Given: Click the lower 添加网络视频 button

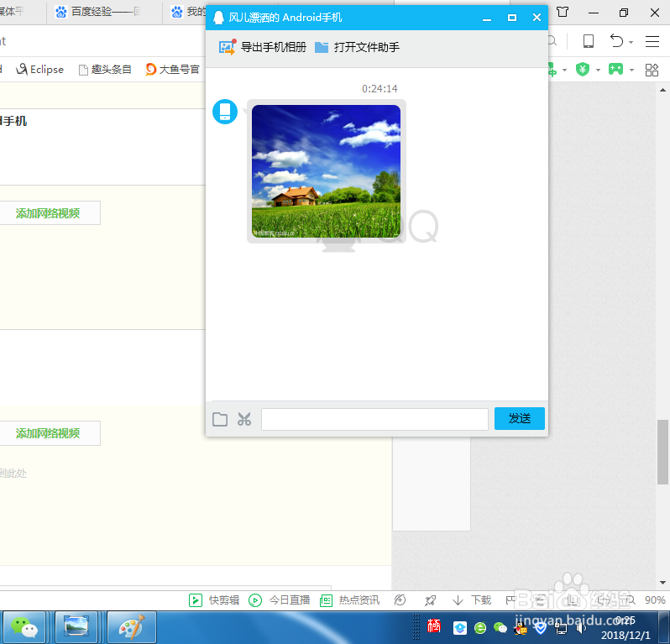Looking at the screenshot, I should (x=48, y=433).
